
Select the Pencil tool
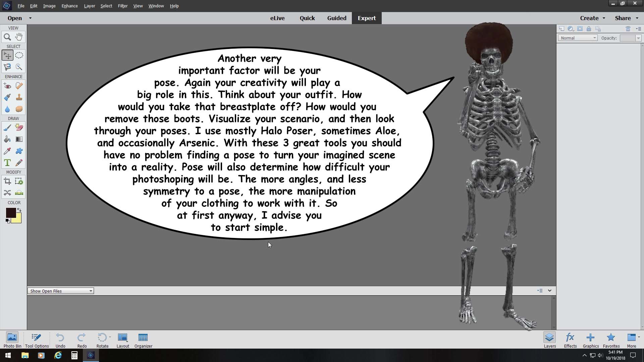coord(19,163)
